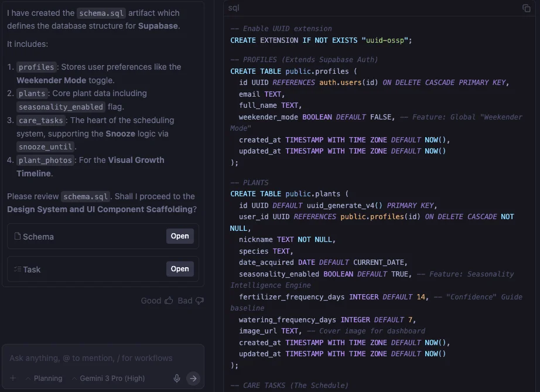540x392 pixels.
Task: Select the seasonality_enabled code chip
Action: [x=60, y=106]
